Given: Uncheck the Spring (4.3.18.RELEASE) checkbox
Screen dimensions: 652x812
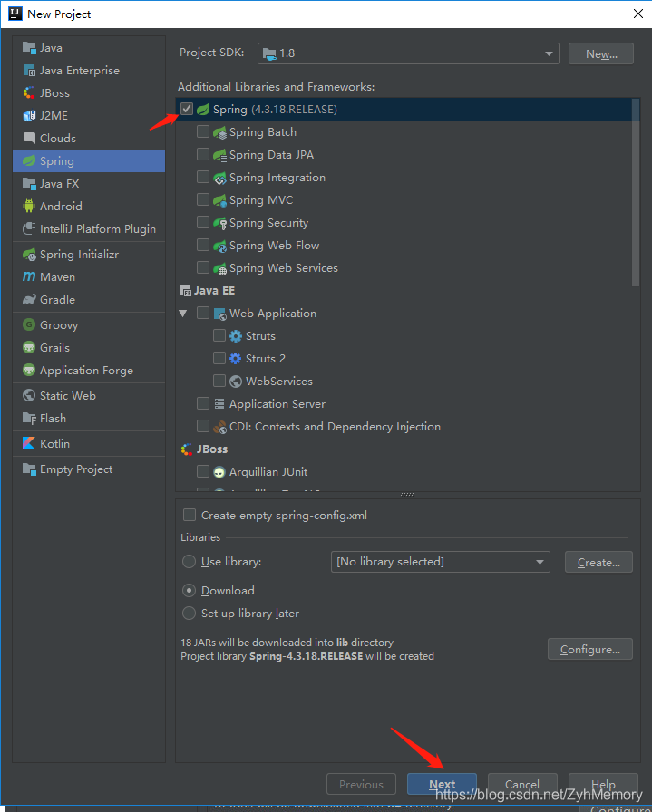Looking at the screenshot, I should pyautogui.click(x=187, y=109).
